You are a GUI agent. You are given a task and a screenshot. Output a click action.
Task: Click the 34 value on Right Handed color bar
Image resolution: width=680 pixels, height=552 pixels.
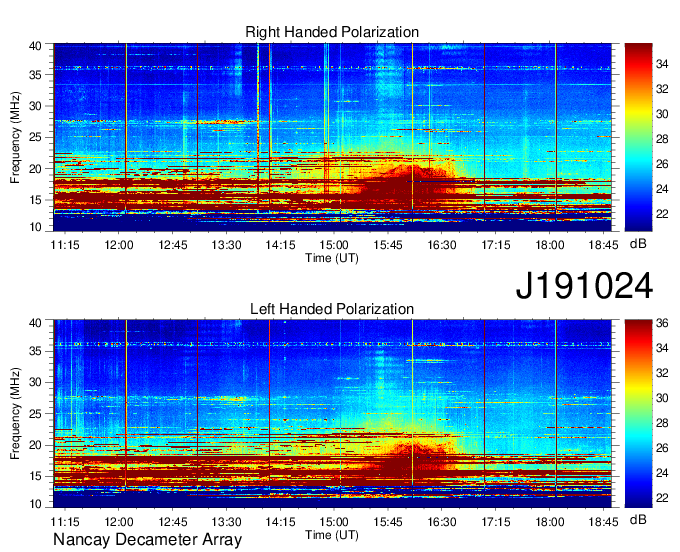[662, 65]
